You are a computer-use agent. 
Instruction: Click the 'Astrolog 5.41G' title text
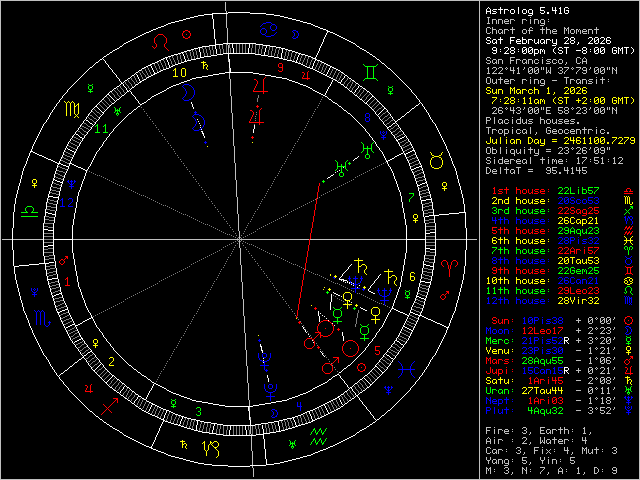526,10
